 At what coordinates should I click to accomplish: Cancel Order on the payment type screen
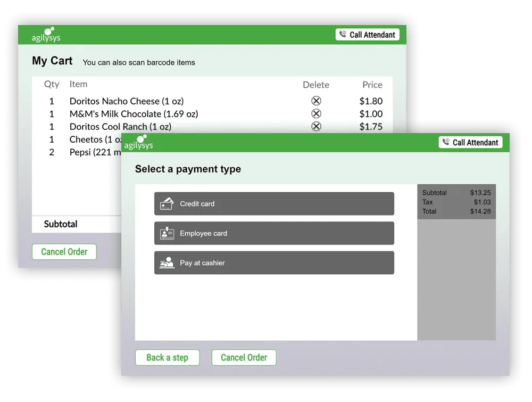click(244, 358)
